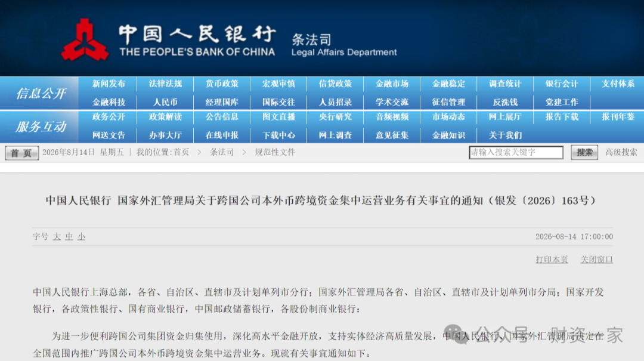This screenshot has height=361, width=644.
Task: Select 下载中心 menu item
Action: click(278, 135)
